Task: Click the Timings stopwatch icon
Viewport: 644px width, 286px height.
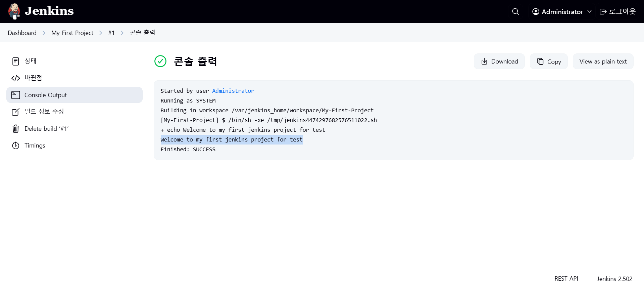Action: (x=16, y=146)
